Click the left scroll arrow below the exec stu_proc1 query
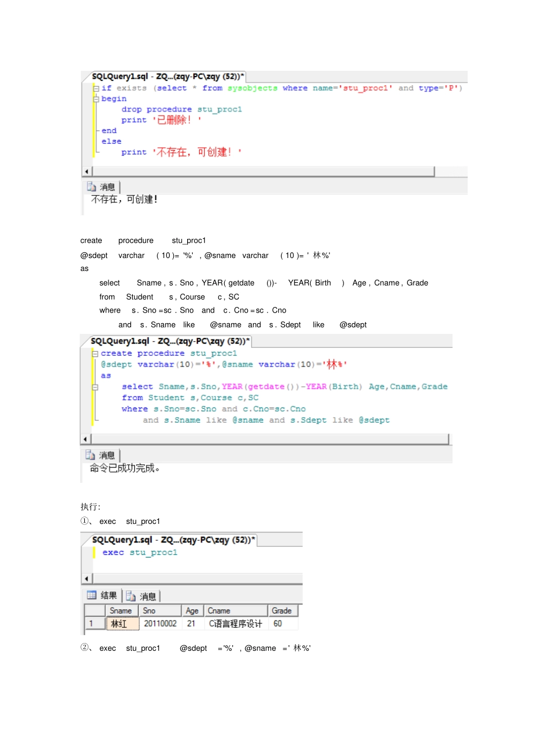The height and width of the screenshot is (756, 534). (87, 578)
